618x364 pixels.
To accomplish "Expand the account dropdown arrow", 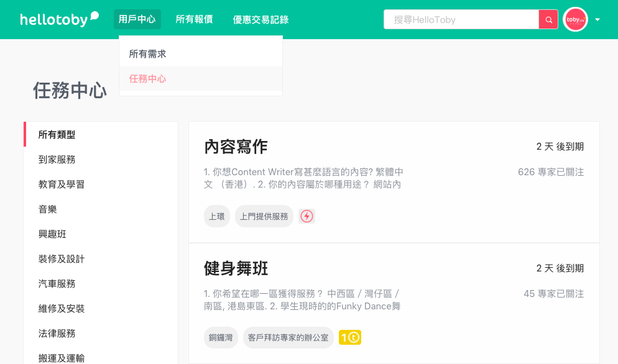I will click(597, 19).
